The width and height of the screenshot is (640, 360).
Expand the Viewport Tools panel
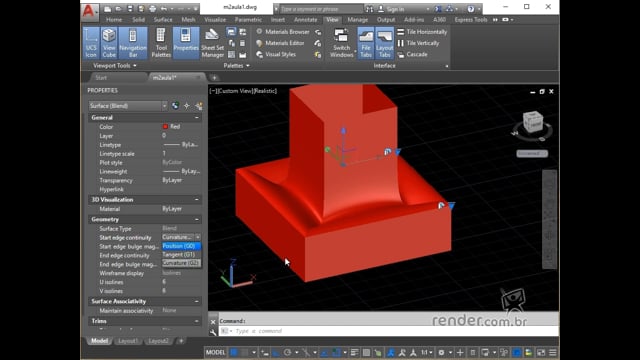[115, 65]
